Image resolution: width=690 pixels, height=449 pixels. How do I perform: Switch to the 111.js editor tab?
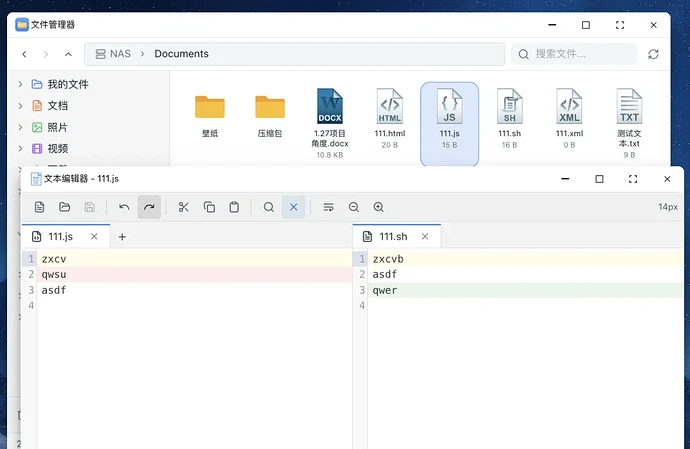pyautogui.click(x=60, y=237)
